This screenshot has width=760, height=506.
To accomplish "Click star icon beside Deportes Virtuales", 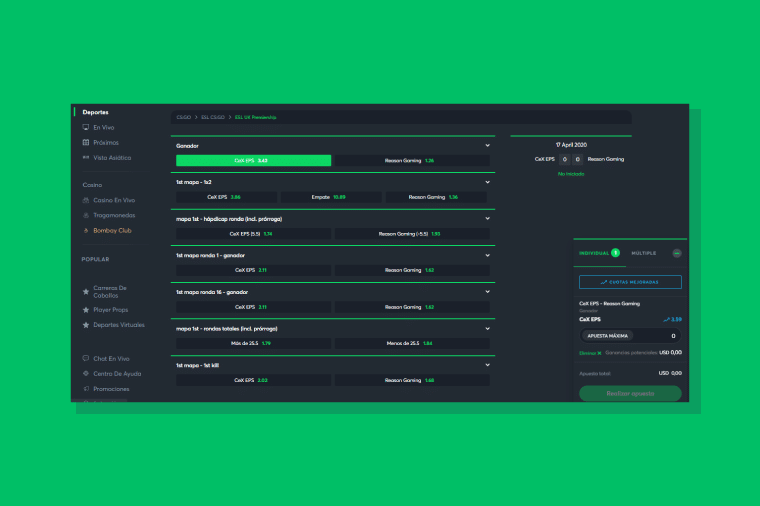I will [86, 325].
